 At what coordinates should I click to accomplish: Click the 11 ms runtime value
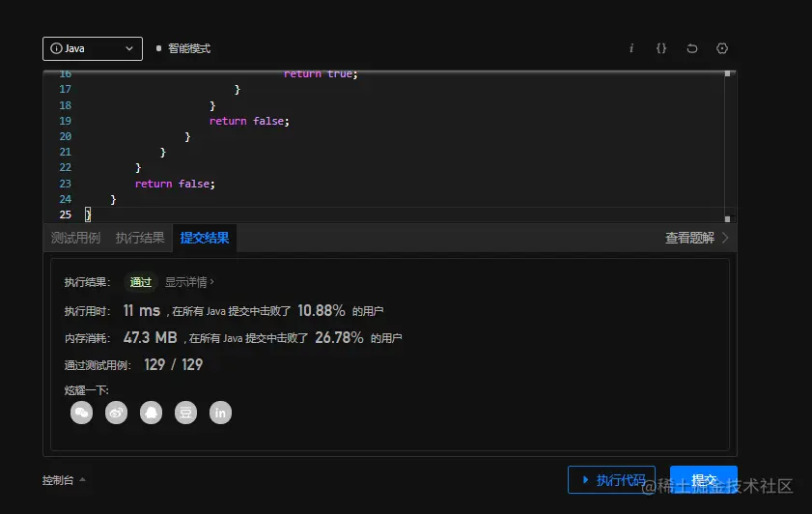[141, 310]
